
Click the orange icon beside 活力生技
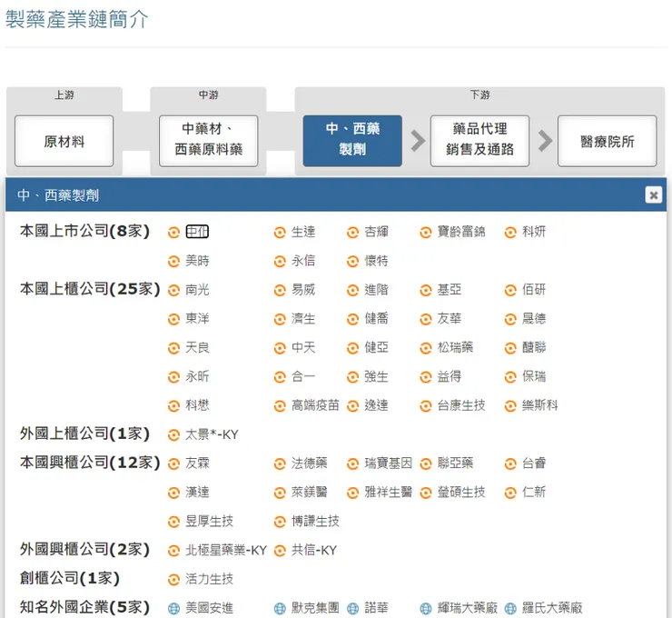pos(173,580)
